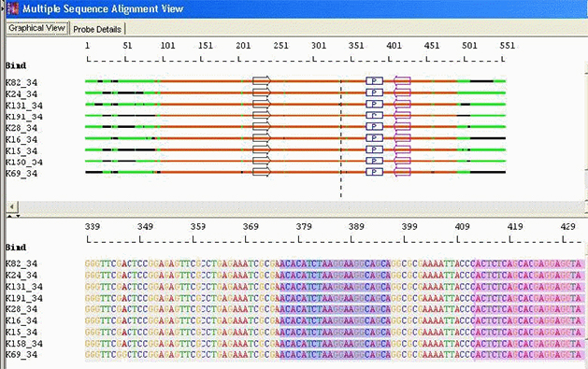
Task: Select the reverse primer arrow on K28_34
Action: click(402, 127)
